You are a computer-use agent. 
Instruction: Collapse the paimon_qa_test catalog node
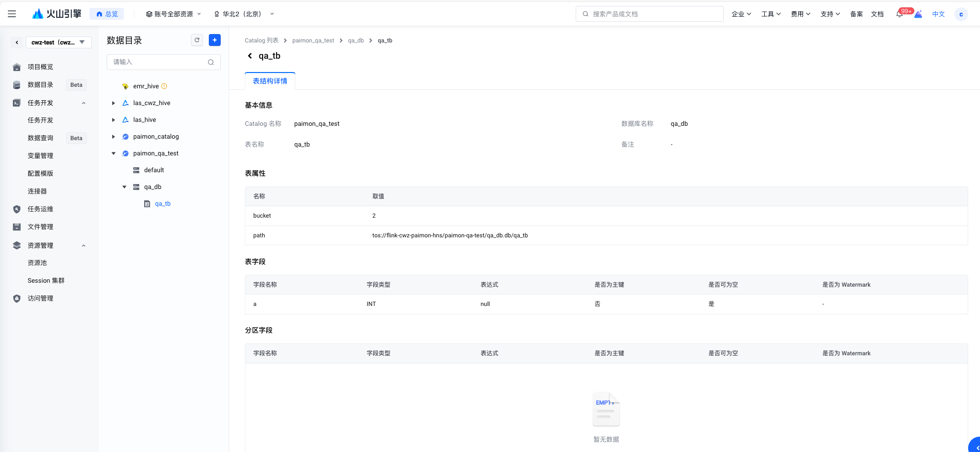click(x=114, y=153)
